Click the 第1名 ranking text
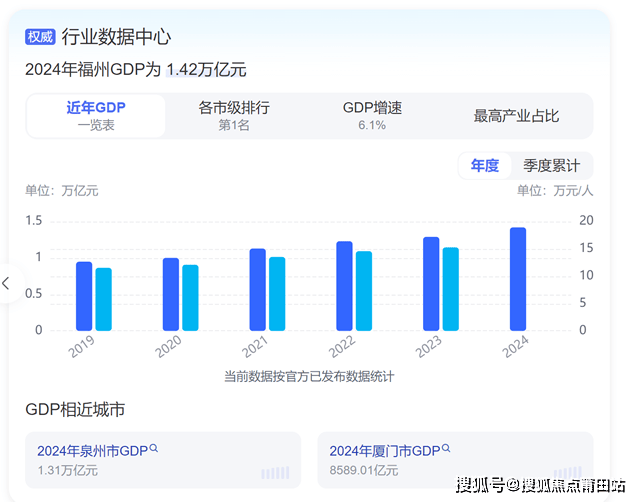This screenshot has height=502, width=640. pyautogui.click(x=234, y=125)
